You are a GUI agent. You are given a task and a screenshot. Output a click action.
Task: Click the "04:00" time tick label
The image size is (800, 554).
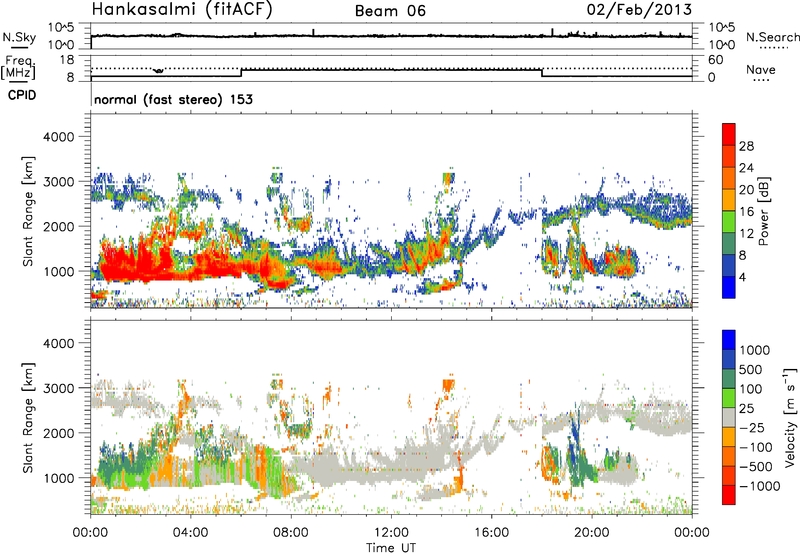[x=190, y=533]
